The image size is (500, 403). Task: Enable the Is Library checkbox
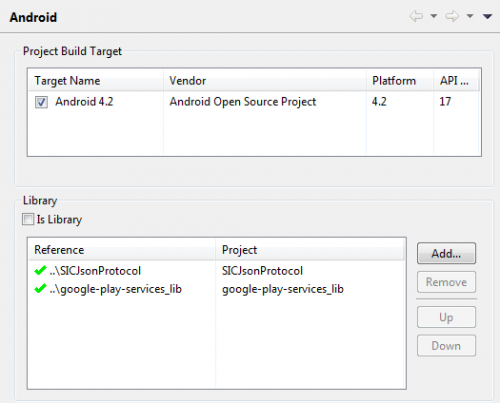tap(28, 219)
